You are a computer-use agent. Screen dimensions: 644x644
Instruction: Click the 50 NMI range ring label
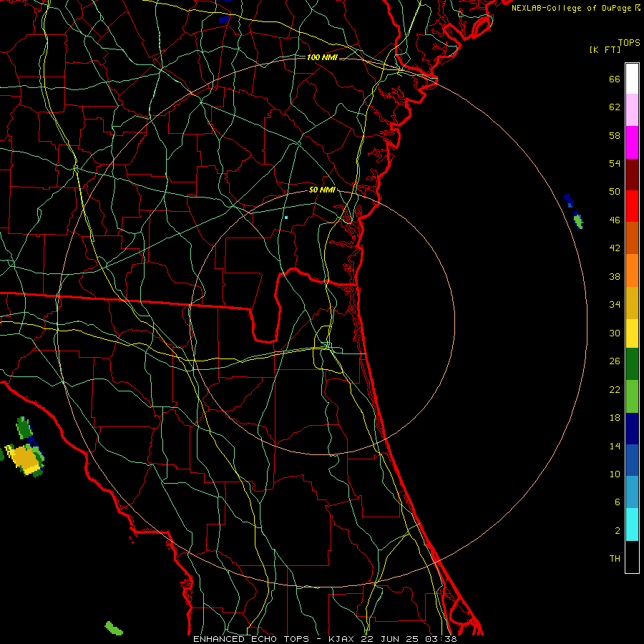click(322, 190)
